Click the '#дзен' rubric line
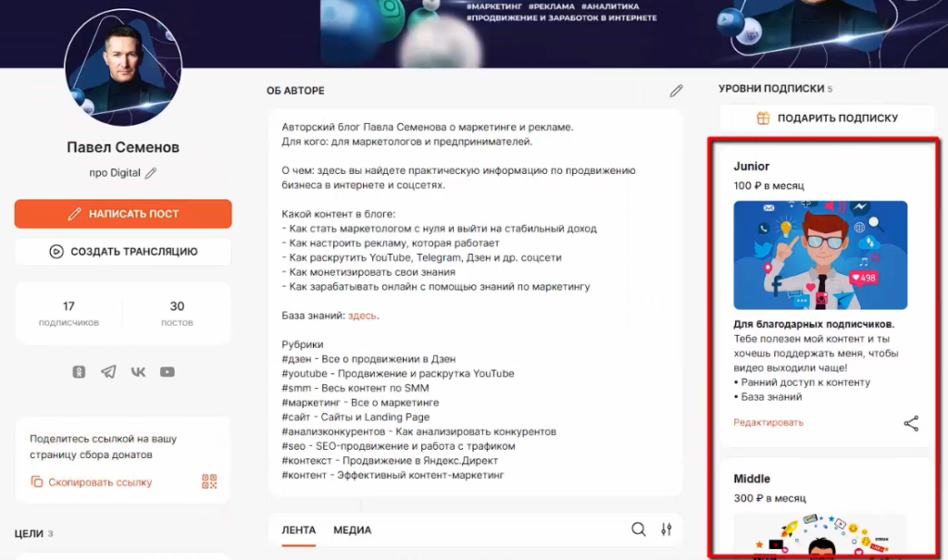This screenshot has height=560, width=948. pyautogui.click(x=368, y=359)
